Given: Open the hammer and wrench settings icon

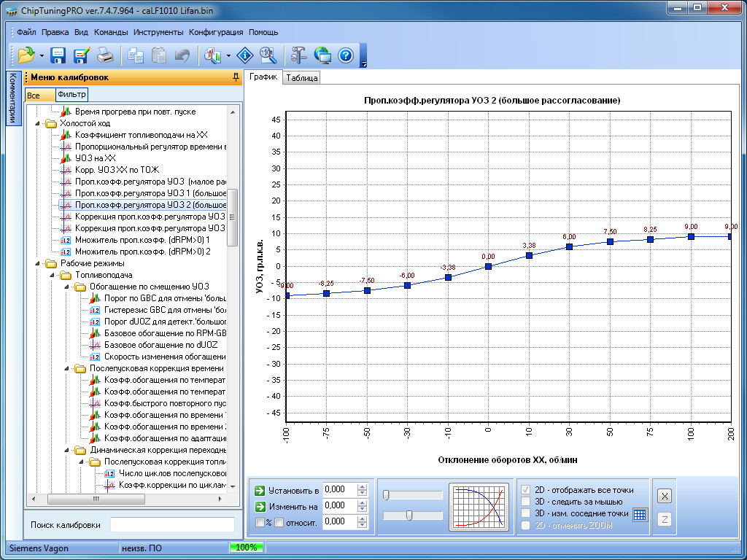Looking at the screenshot, I should click(298, 55).
